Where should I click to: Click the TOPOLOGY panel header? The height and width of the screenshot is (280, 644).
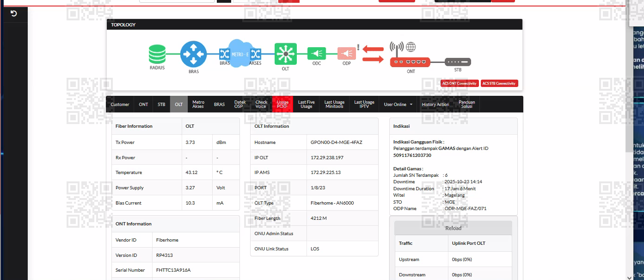pyautogui.click(x=314, y=25)
